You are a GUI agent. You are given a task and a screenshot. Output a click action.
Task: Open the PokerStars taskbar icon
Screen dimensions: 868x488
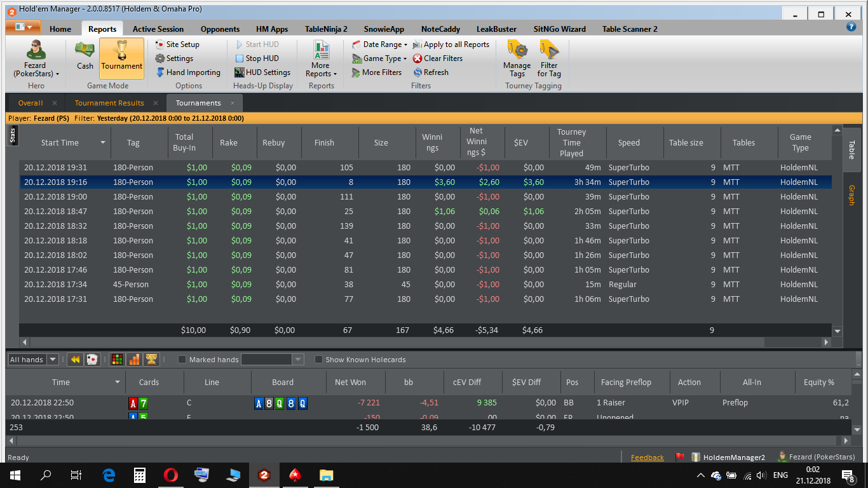(x=295, y=475)
